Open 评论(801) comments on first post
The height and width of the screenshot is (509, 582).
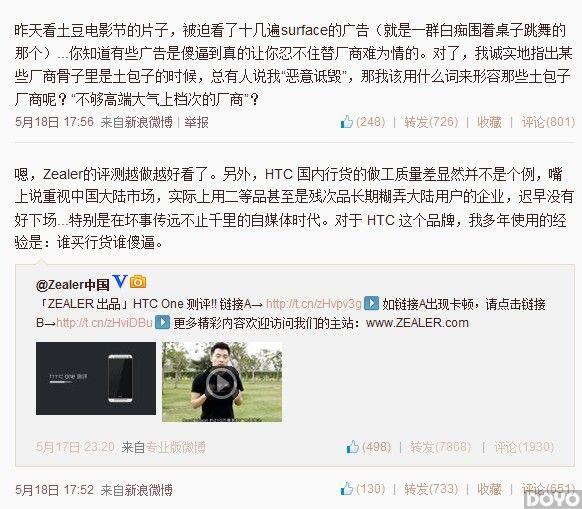pyautogui.click(x=548, y=122)
